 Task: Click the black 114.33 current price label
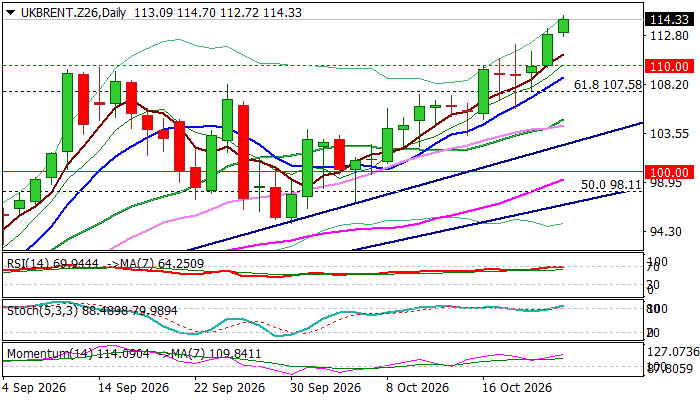point(669,20)
